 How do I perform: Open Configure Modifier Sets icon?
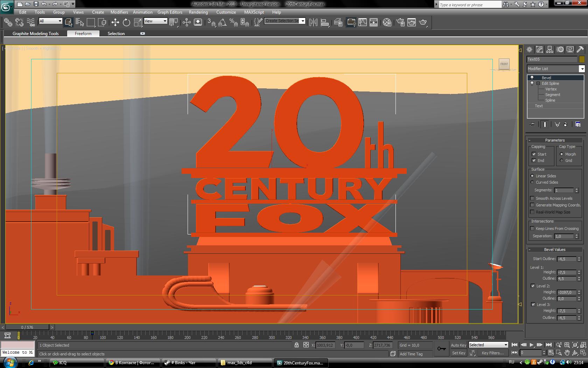578,124
